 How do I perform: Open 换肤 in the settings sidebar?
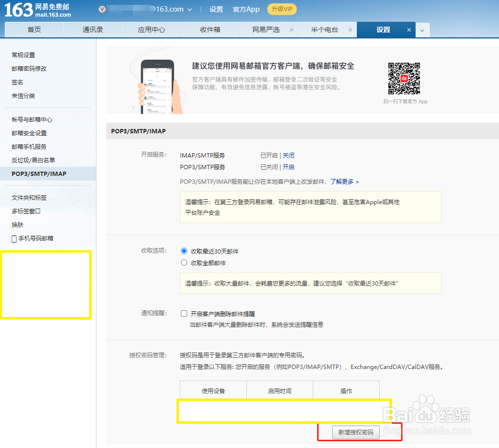pyautogui.click(x=16, y=224)
